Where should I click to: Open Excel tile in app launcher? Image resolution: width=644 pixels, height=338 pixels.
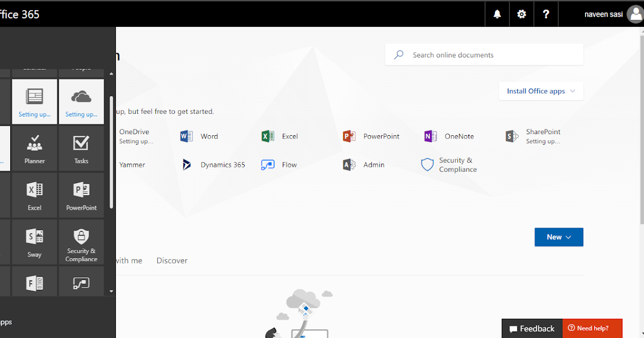(x=34, y=195)
